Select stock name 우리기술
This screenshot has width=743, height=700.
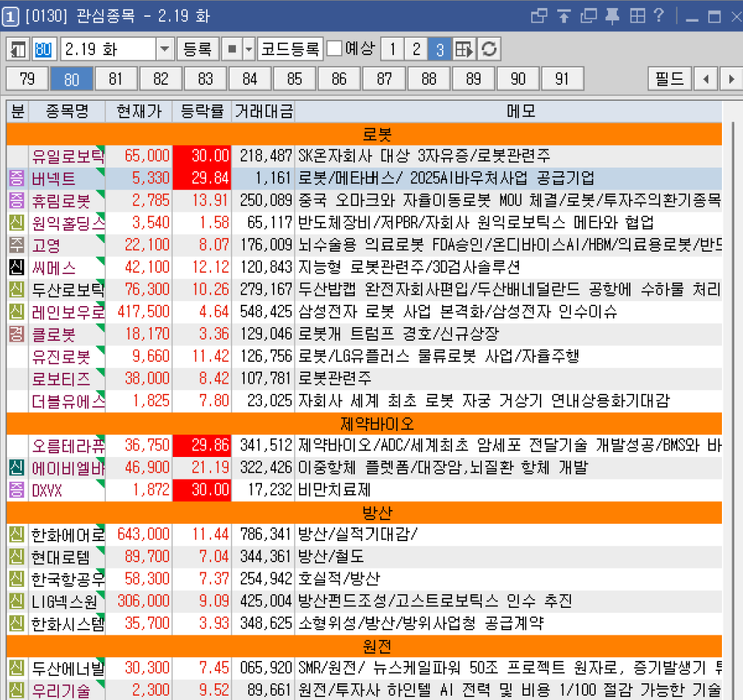tap(61, 691)
